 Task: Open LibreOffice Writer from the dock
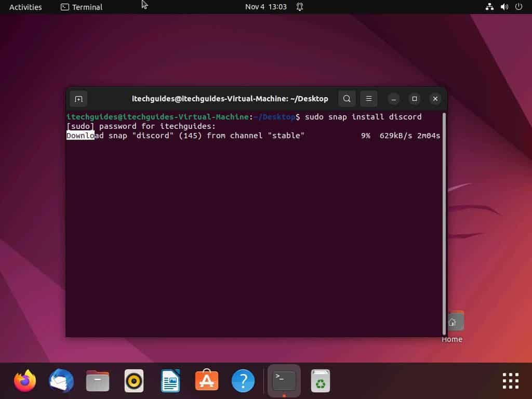pyautogui.click(x=170, y=381)
